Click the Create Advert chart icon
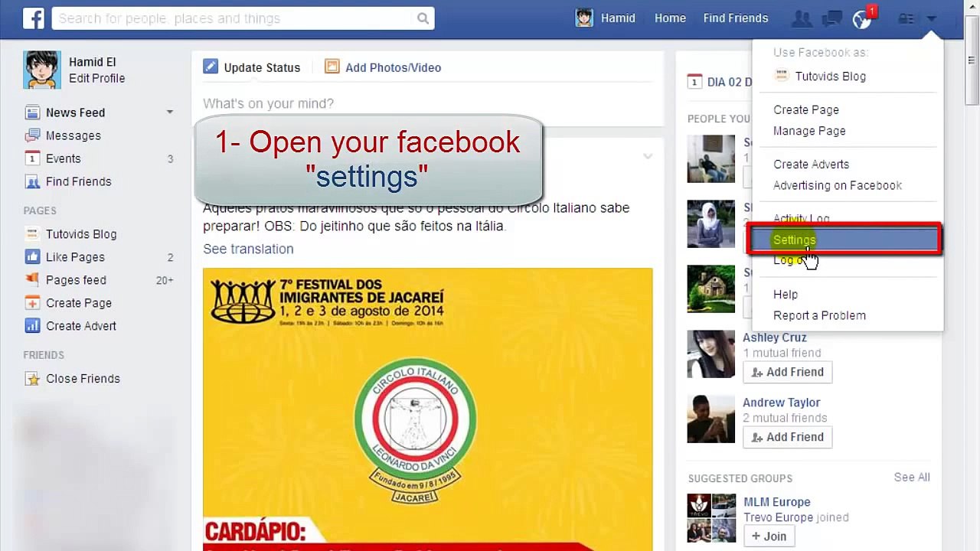Viewport: 980px width, 551px height. tap(32, 326)
